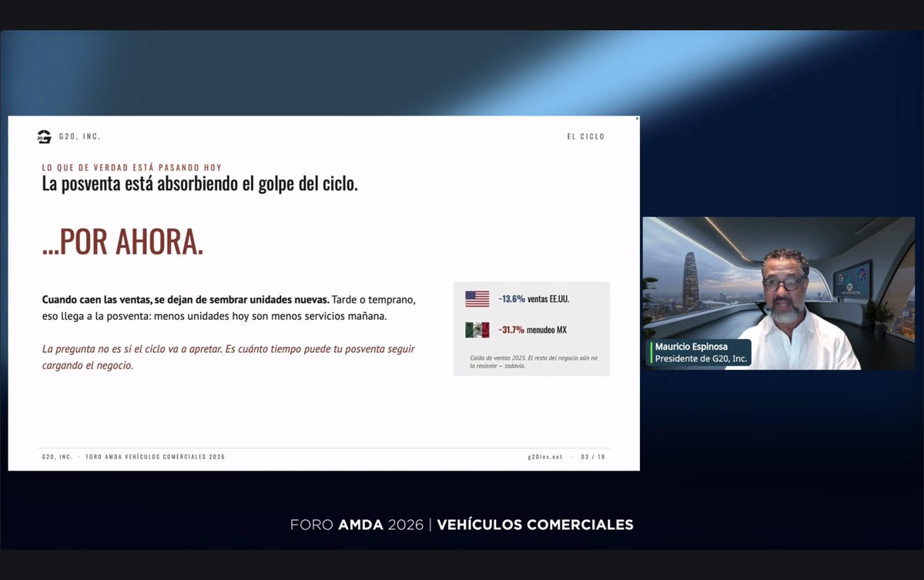The image size is (924, 580).
Task: Click the "-13.6%" value
Action: [x=511, y=299]
